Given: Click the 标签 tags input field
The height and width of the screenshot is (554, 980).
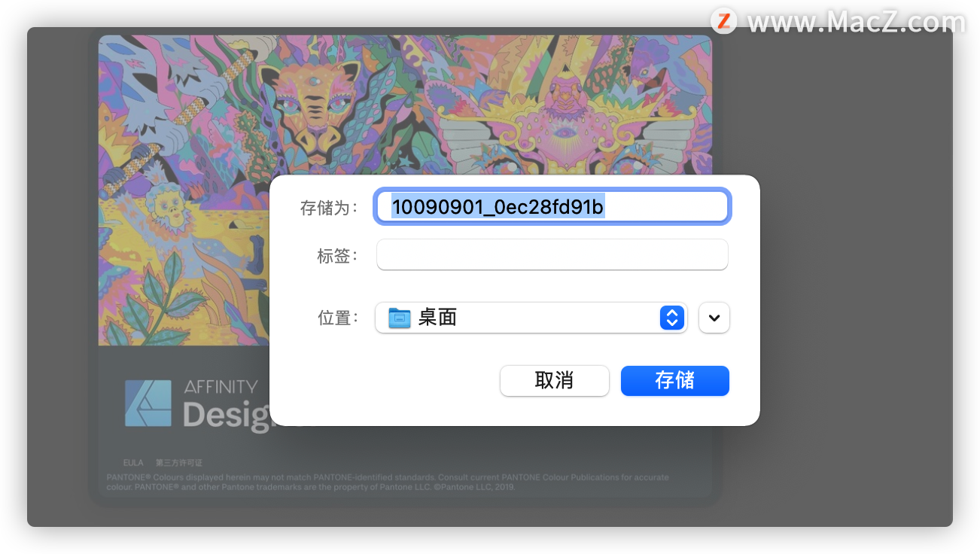Looking at the screenshot, I should [552, 254].
